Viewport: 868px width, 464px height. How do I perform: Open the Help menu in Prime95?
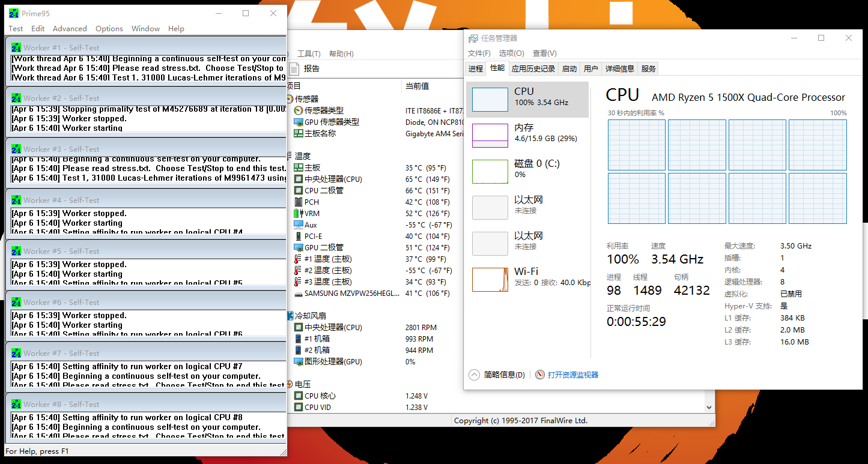point(176,29)
